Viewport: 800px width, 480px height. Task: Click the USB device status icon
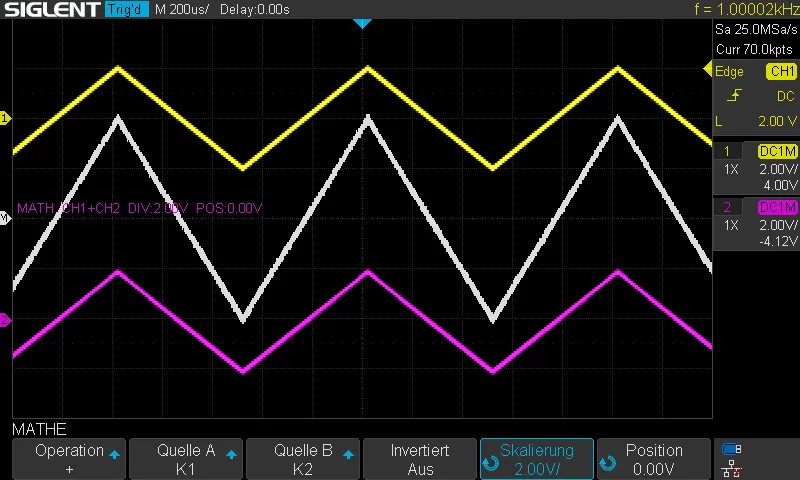tap(732, 449)
